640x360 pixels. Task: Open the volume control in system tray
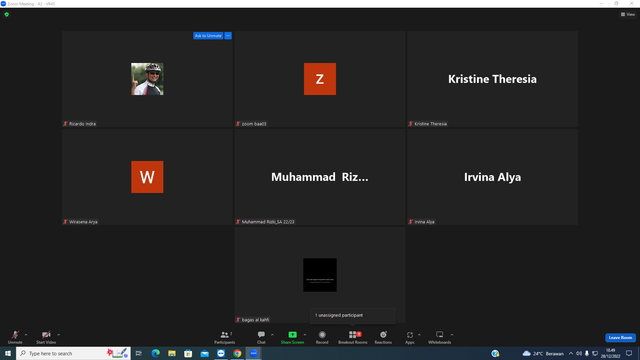579,353
